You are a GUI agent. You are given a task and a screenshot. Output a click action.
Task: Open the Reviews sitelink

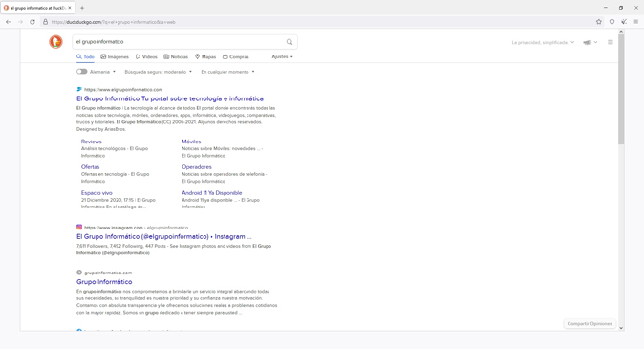[91, 142]
